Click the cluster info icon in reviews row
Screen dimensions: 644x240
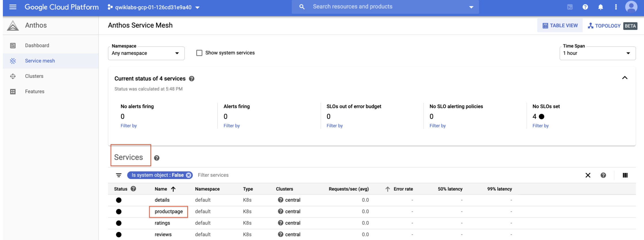[x=281, y=234]
